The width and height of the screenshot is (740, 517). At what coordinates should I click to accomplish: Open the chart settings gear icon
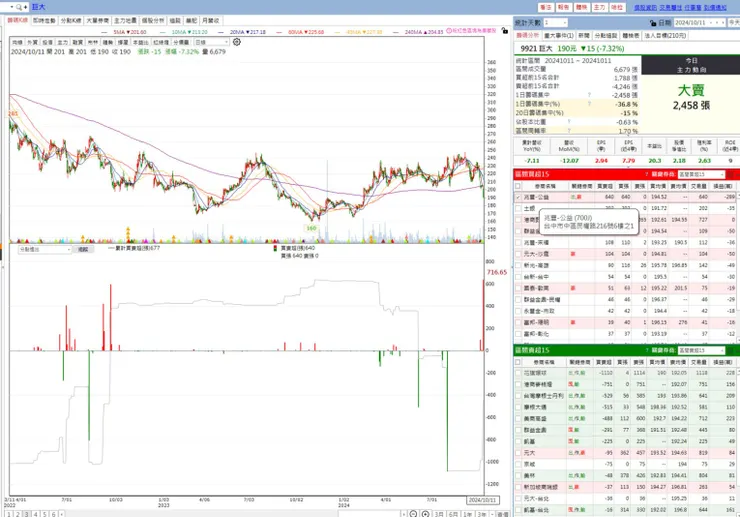[x=237, y=42]
